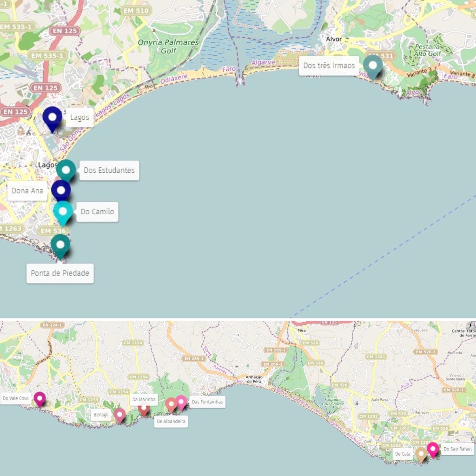Click the red Da Marinha marker
The width and height of the screenshot is (476, 476).
click(x=144, y=410)
